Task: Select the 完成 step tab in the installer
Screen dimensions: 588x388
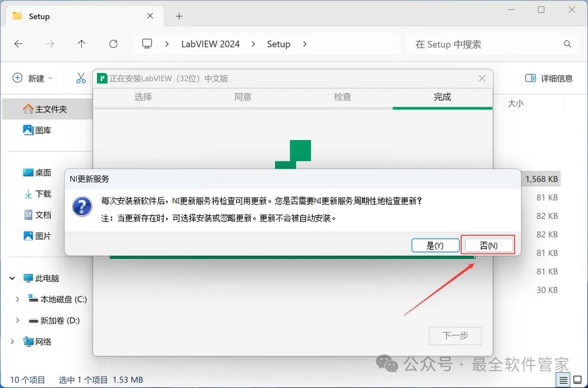Action: point(442,97)
